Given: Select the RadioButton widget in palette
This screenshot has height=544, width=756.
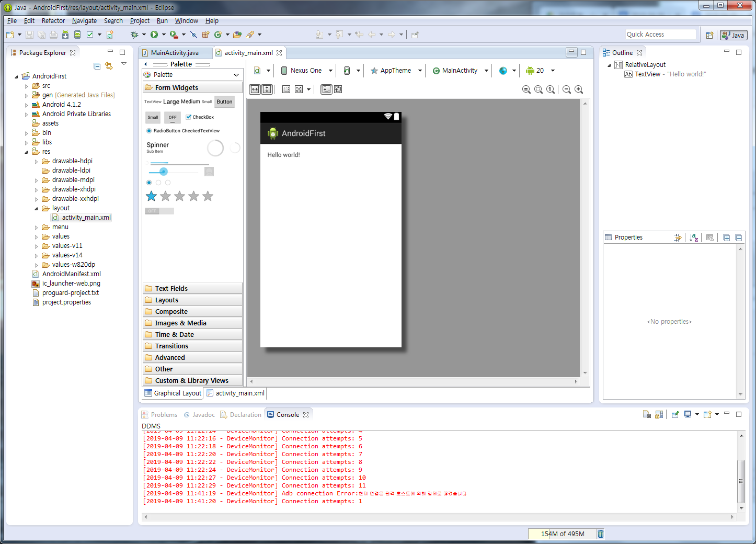Looking at the screenshot, I should 164,131.
